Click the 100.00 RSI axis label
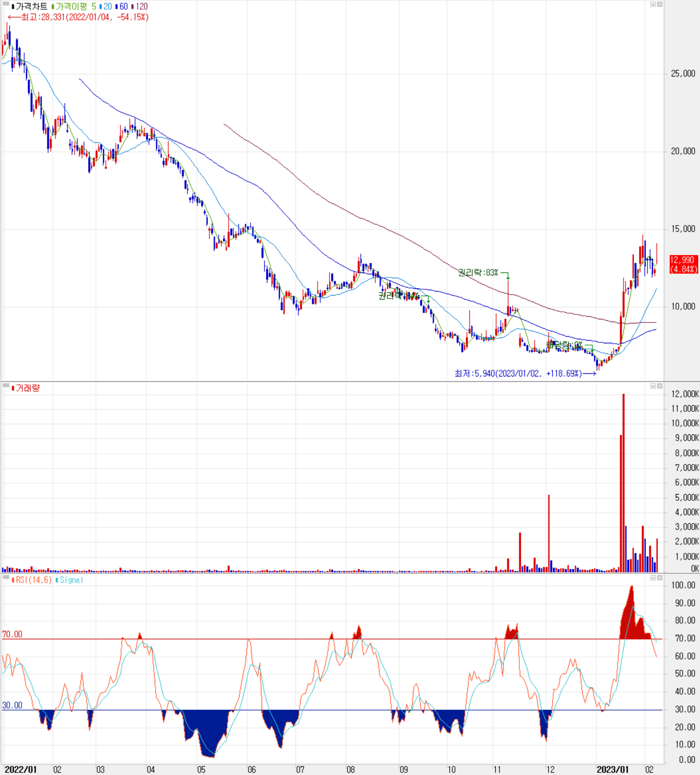Viewport: 700px width, 775px height. 683,586
